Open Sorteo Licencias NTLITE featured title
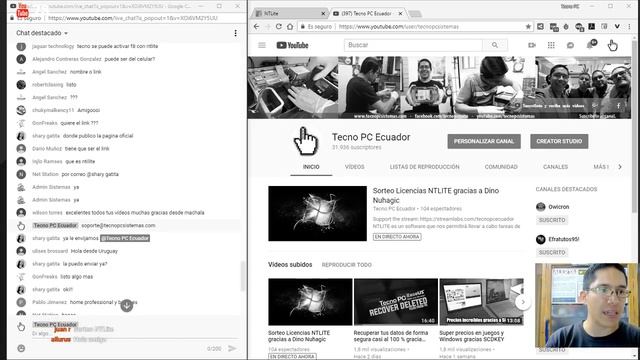This screenshot has height=360, width=640. [436, 195]
